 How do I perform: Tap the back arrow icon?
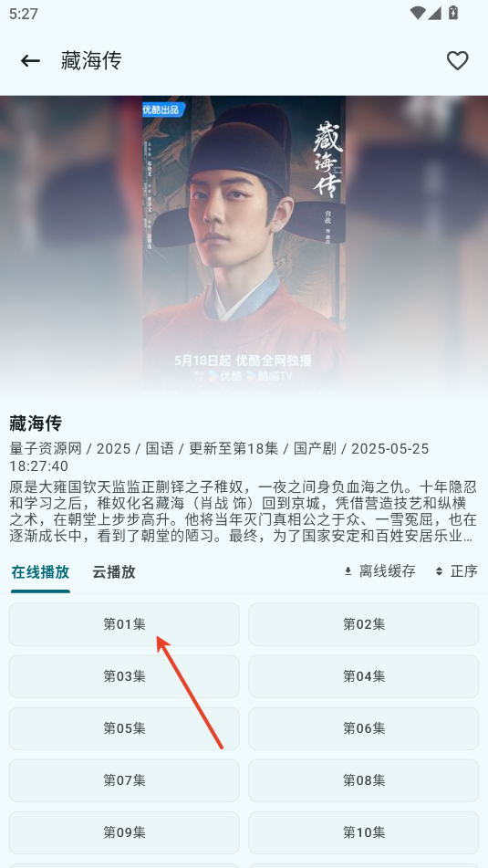(30, 61)
